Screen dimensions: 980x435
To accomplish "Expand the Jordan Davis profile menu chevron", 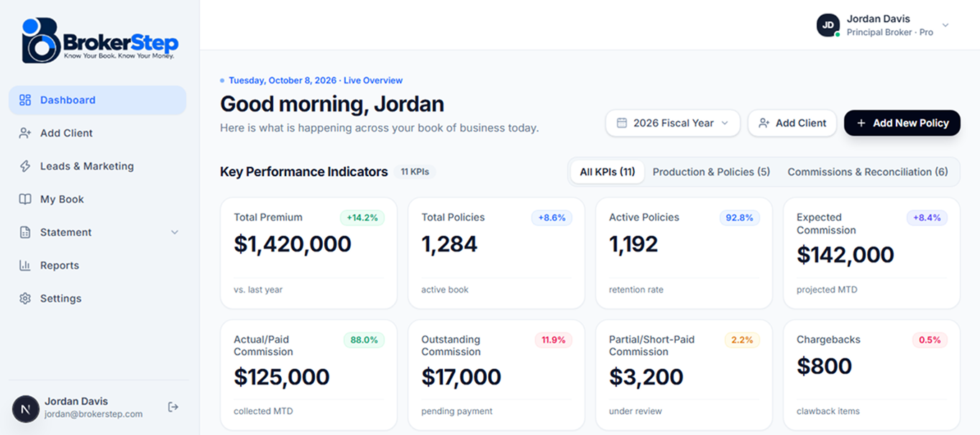I will (x=945, y=25).
